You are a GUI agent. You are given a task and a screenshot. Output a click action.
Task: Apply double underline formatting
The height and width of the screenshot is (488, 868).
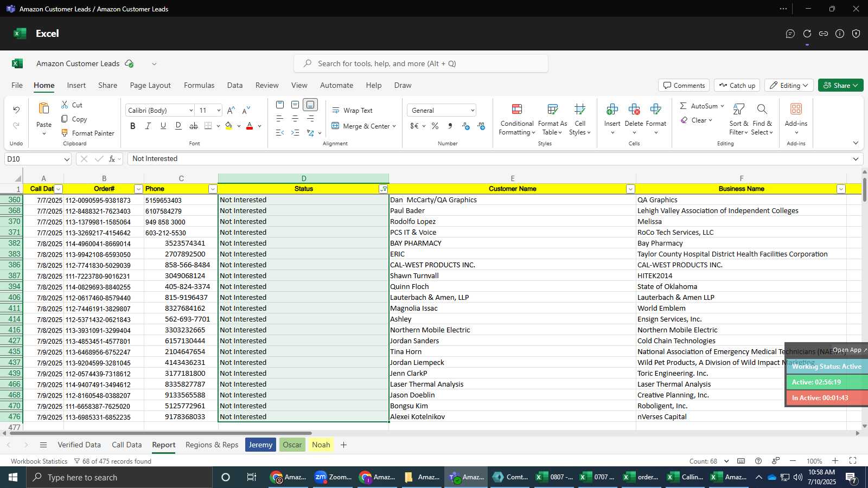178,126
